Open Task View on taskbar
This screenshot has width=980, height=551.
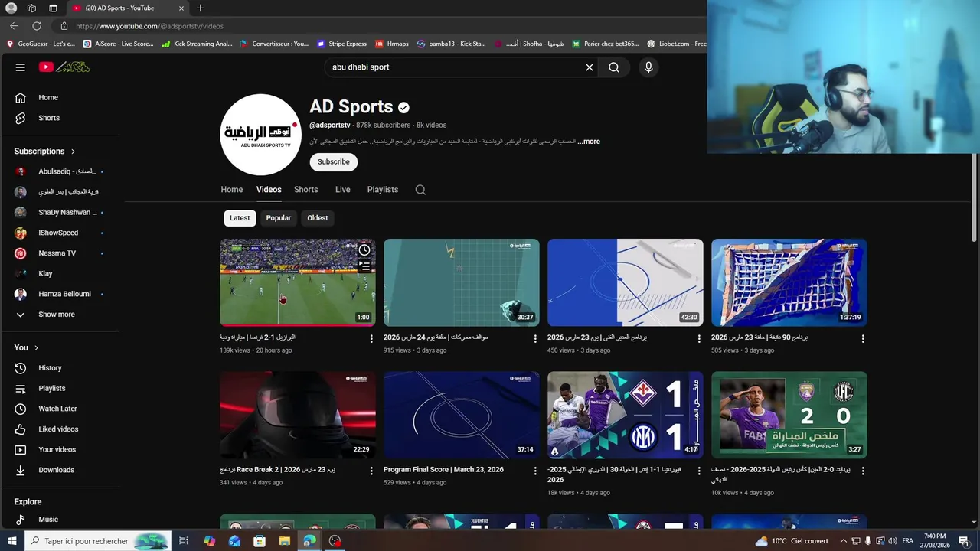184,541
